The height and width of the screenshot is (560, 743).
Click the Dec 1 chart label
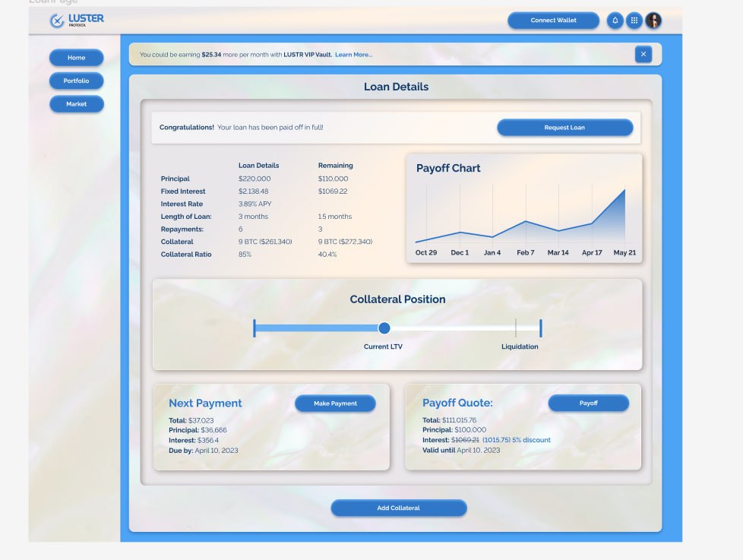[460, 252]
